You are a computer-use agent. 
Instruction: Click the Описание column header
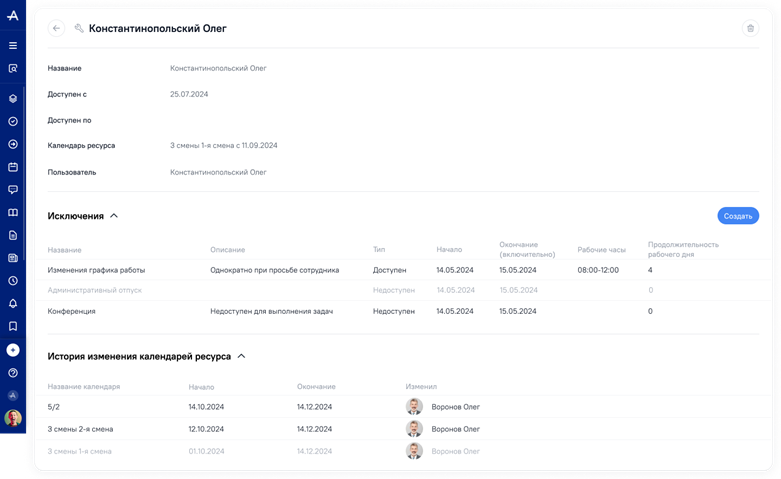pyautogui.click(x=228, y=249)
